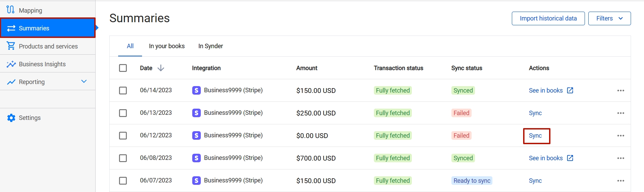
Task: Select the 06/08/2023 row checkbox
Action: [123, 158]
